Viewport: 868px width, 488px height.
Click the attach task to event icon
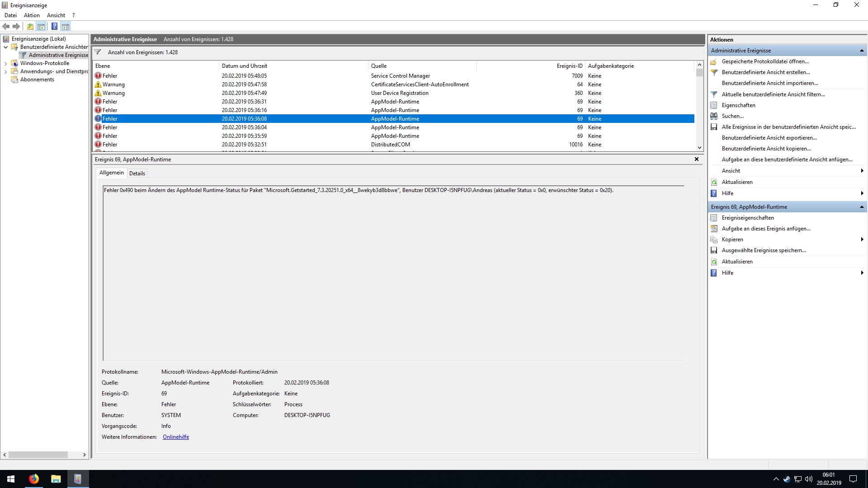click(x=714, y=229)
